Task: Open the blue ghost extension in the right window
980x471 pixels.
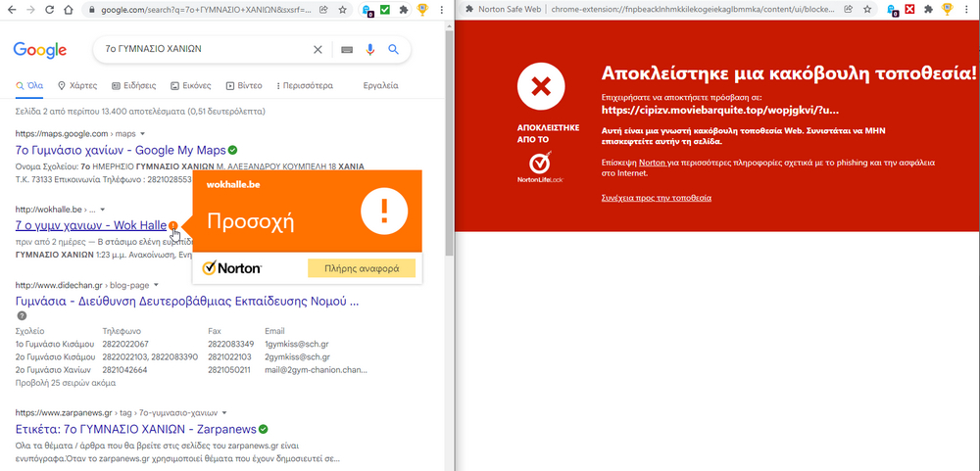Action: click(x=893, y=10)
